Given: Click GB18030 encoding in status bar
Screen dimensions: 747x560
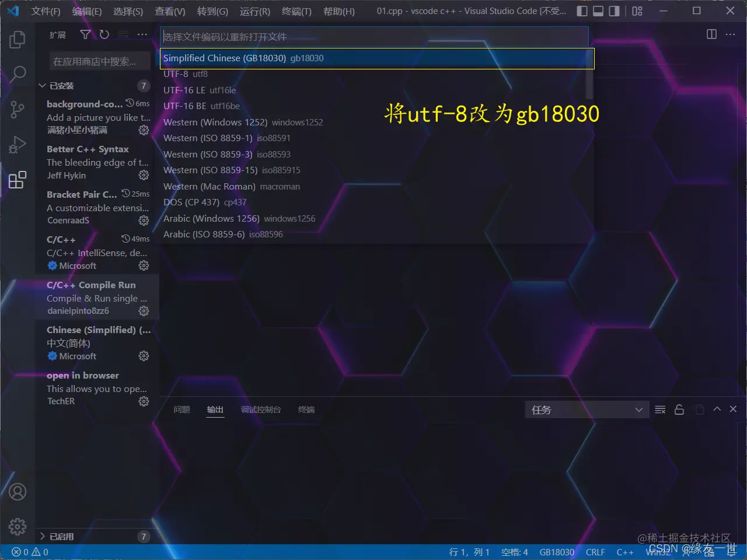Looking at the screenshot, I should pos(557,552).
